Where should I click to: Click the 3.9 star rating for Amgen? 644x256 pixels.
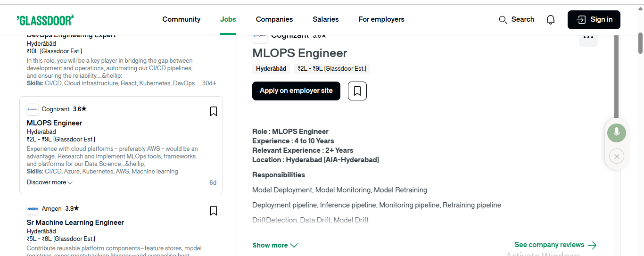72,208
